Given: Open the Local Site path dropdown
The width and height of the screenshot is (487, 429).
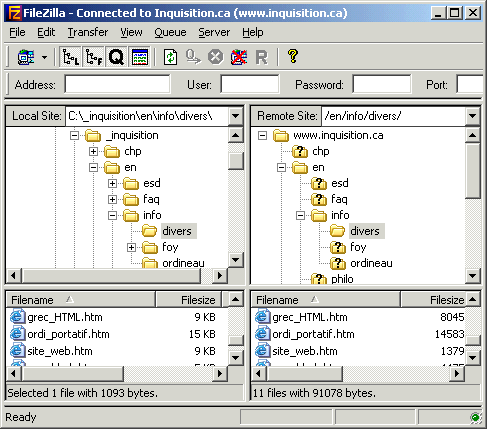Looking at the screenshot, I should tap(235, 116).
